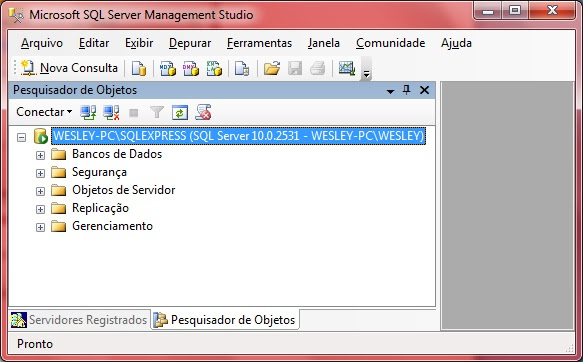Viewport: 583px width, 362px height.
Task: Expand the Gerenciamento node
Action: pos(40,227)
